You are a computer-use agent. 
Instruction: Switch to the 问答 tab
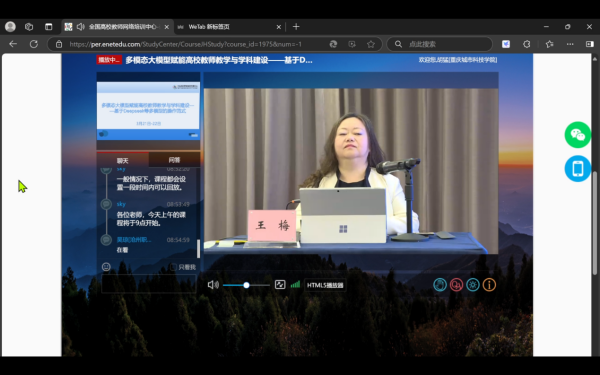point(174,160)
